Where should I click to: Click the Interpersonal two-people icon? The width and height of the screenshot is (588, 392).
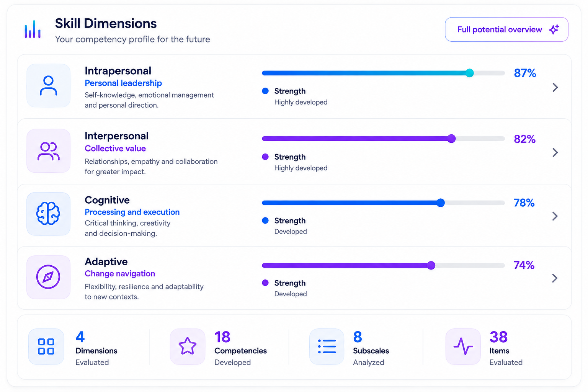click(48, 151)
